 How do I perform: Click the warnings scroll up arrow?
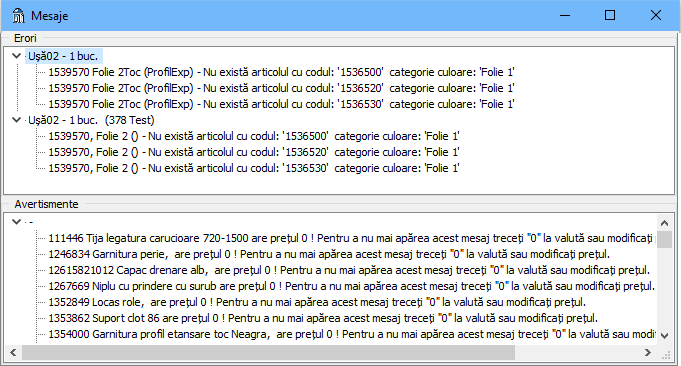[664, 223]
